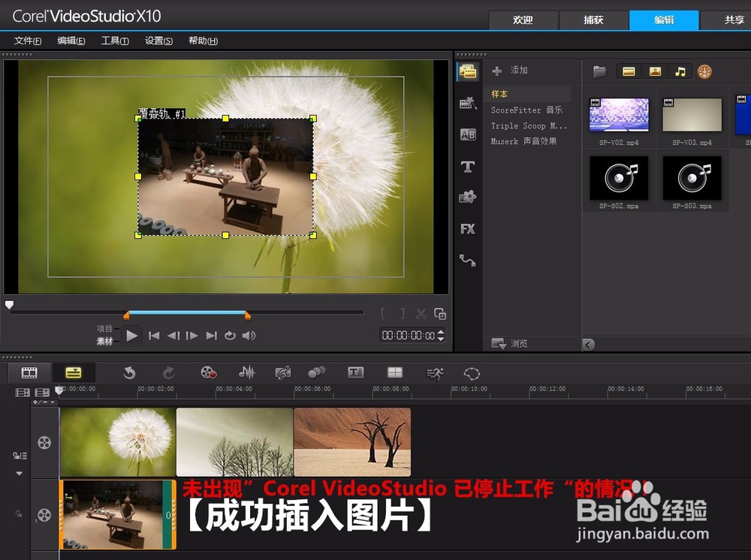Click the preview scrubber handle
Screen dimensions: 751x560
[x=9, y=305]
